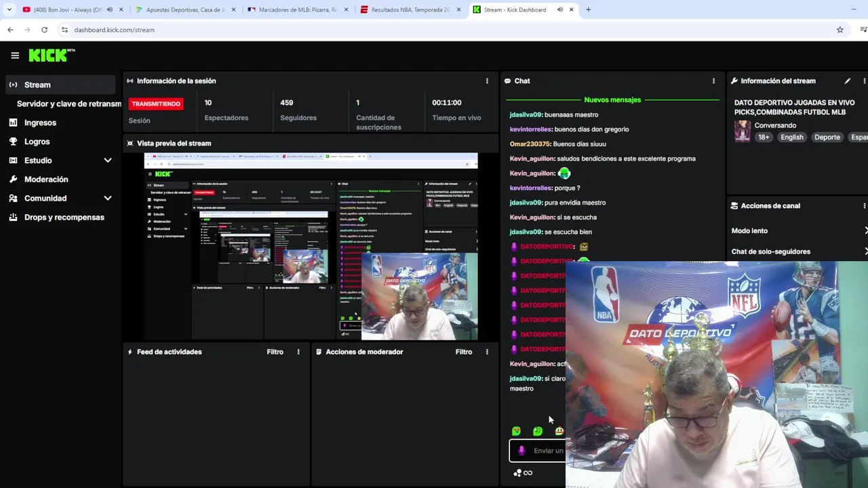This screenshot has width=868, height=488.
Task: Switch to the Bon Jovi Always YouTube tab
Action: click(x=68, y=9)
